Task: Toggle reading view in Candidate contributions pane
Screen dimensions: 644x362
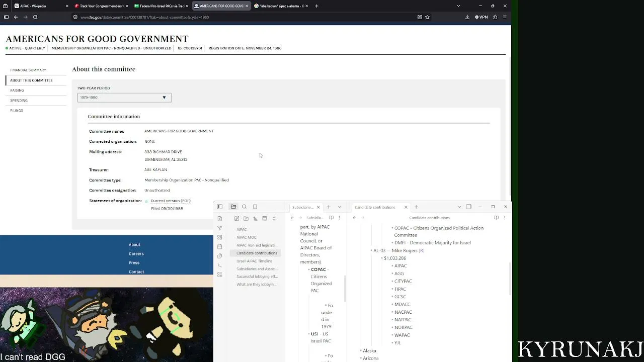Action: pyautogui.click(x=496, y=218)
